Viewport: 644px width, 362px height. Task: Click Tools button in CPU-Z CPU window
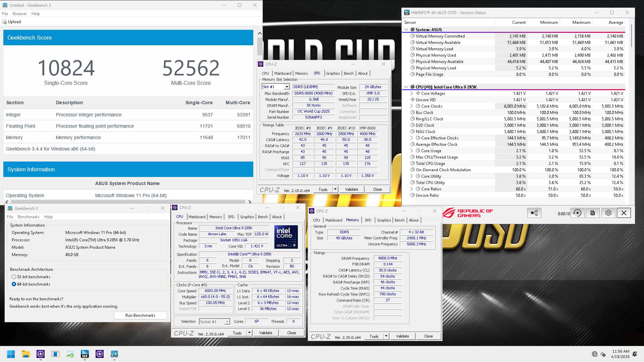click(237, 333)
